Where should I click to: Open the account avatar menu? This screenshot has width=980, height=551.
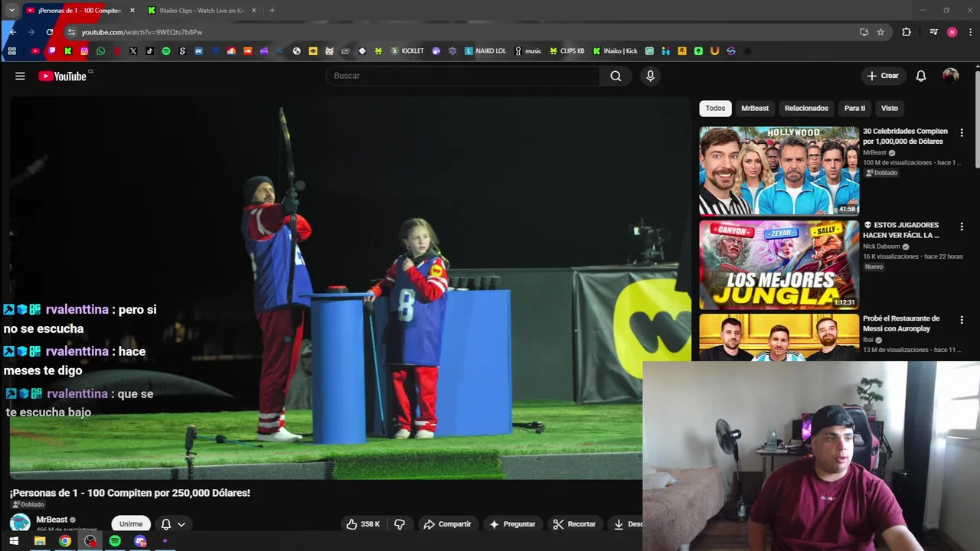(x=950, y=76)
